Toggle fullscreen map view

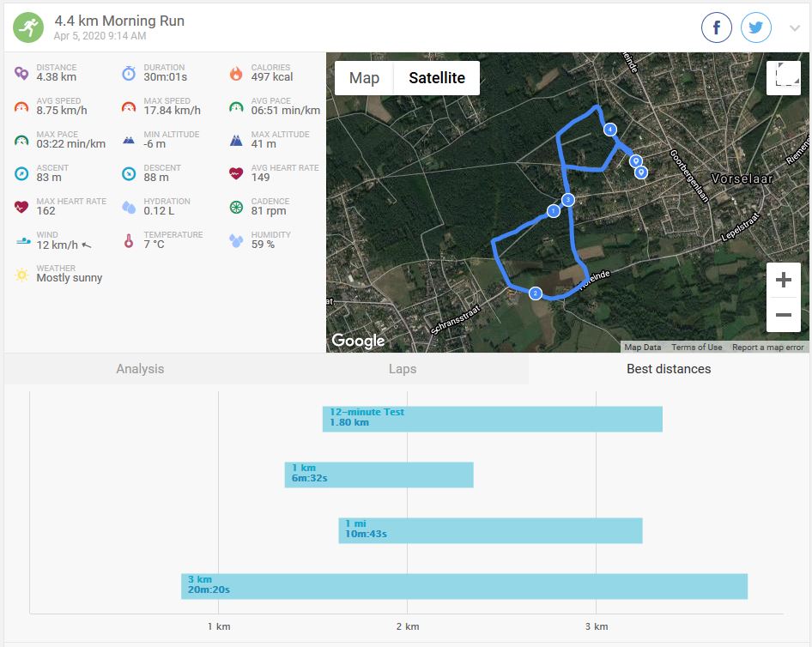(x=783, y=78)
